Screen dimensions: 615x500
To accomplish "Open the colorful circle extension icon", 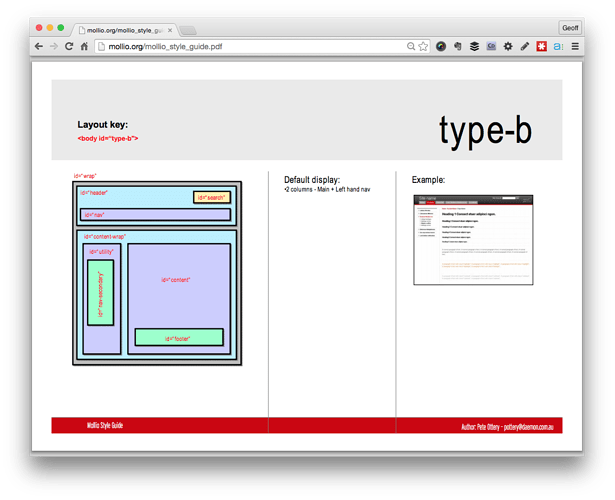I will (440, 46).
